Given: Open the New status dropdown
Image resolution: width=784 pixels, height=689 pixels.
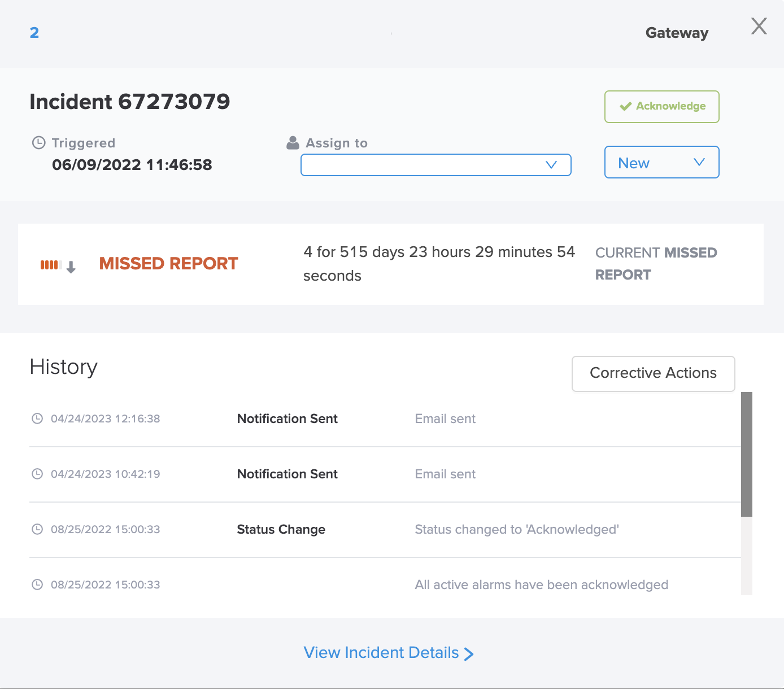Looking at the screenshot, I should click(x=662, y=162).
